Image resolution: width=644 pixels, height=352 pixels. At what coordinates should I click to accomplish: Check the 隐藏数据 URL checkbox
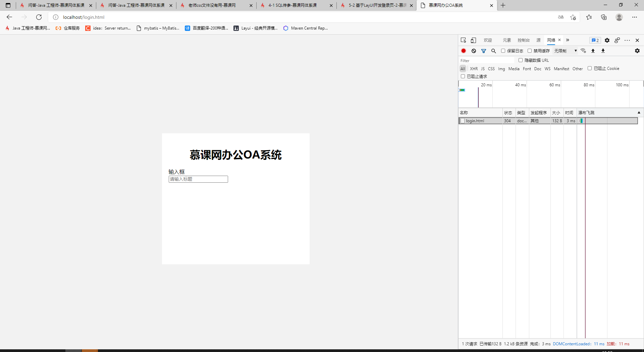tap(521, 60)
